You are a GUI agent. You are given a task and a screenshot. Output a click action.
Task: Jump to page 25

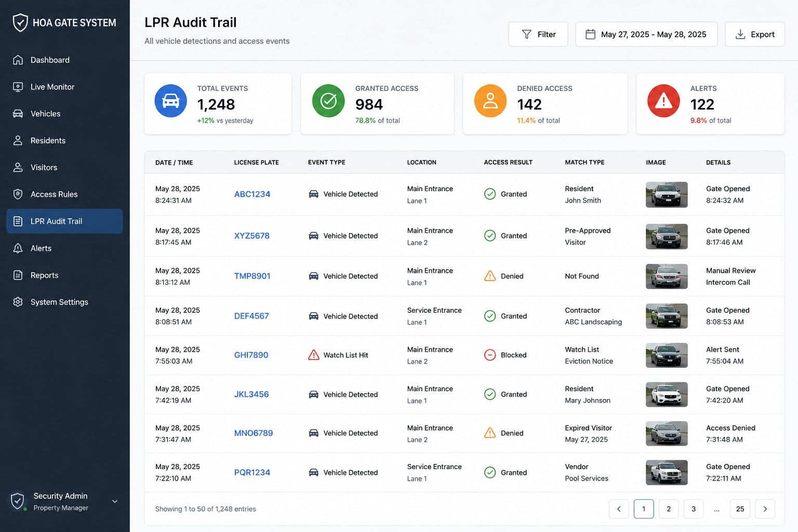coord(740,509)
